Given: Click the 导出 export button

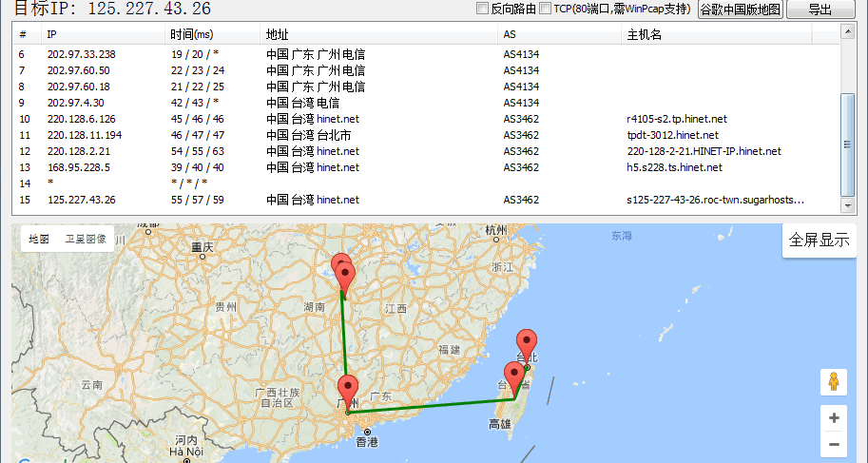Looking at the screenshot, I should tap(820, 10).
